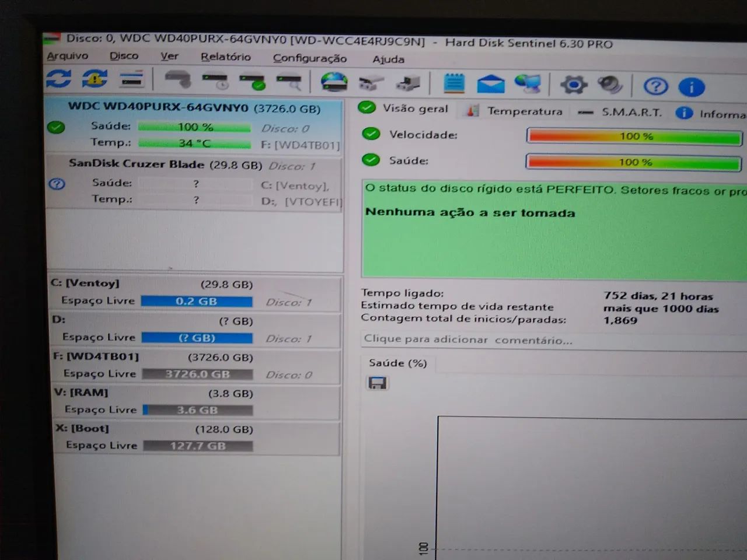Open the Configuração menu
The width and height of the screenshot is (747, 560).
[310, 58]
